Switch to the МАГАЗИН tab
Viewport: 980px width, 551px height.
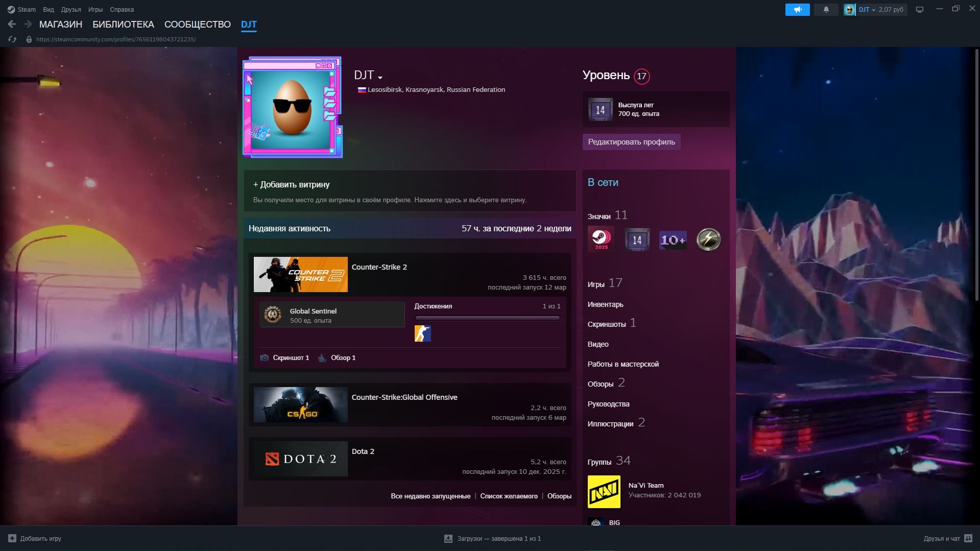(61, 24)
